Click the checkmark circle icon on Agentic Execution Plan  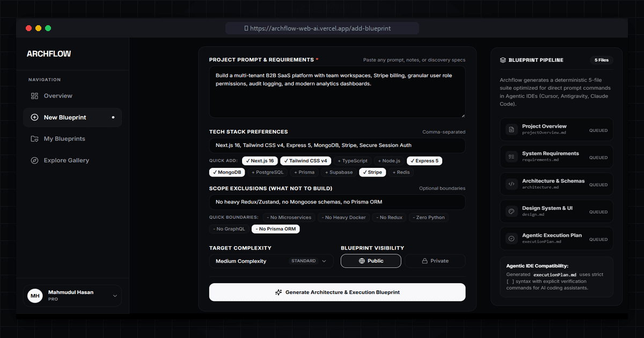tap(511, 238)
